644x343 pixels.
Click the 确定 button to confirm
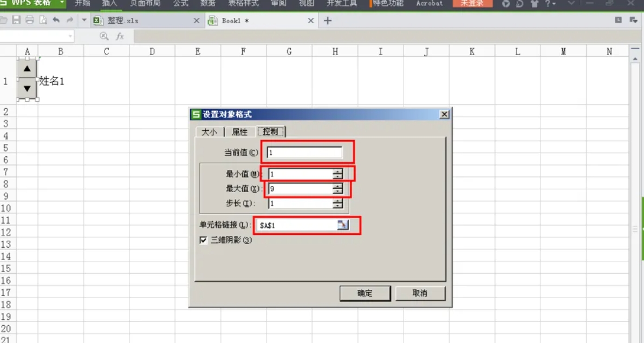[365, 293]
